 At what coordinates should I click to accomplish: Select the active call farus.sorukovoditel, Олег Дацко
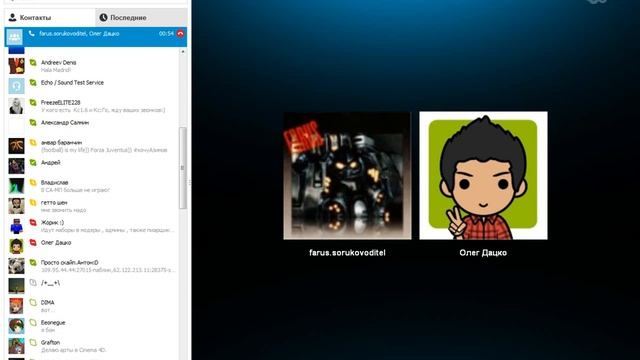96,37
